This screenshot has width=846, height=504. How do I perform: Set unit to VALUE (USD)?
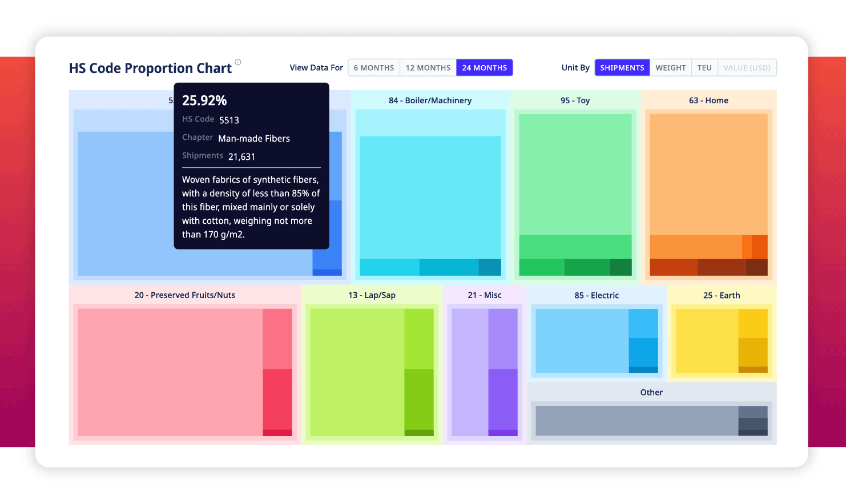tap(747, 67)
